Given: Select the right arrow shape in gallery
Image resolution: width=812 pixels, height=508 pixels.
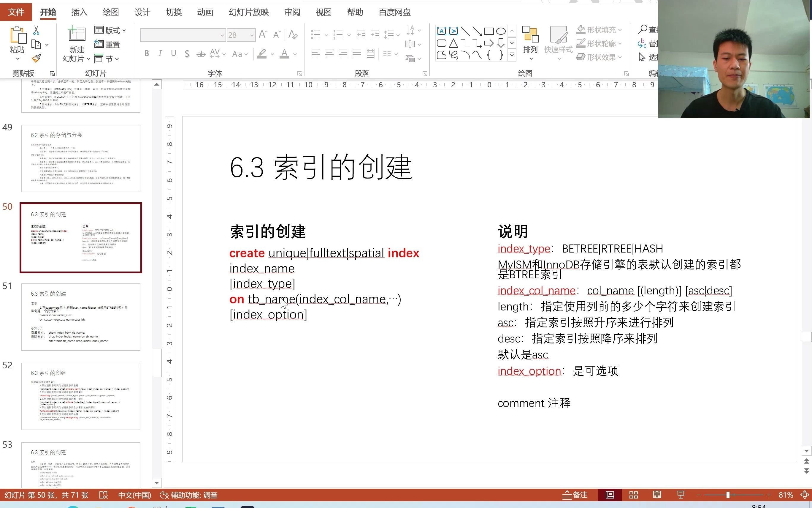Looking at the screenshot, I should tap(489, 43).
